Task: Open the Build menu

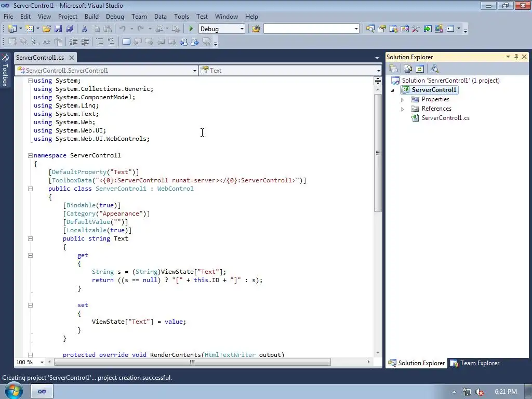Action: 91,16
